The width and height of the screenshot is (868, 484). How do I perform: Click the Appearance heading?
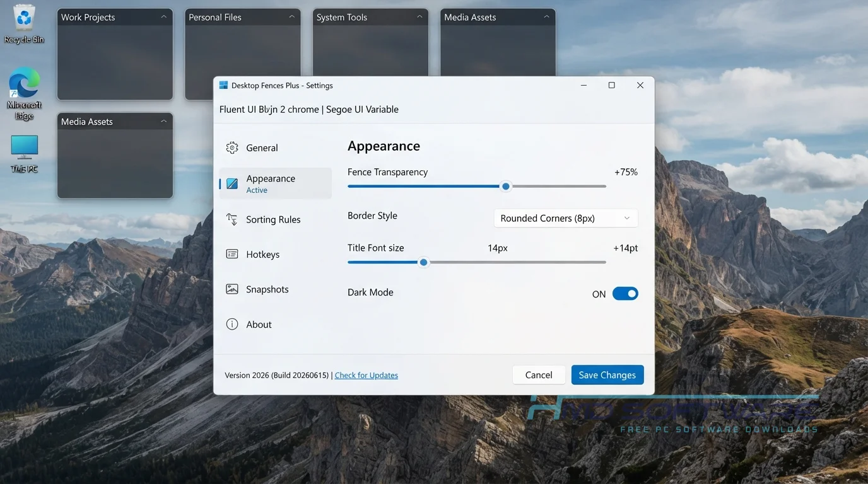pyautogui.click(x=384, y=146)
